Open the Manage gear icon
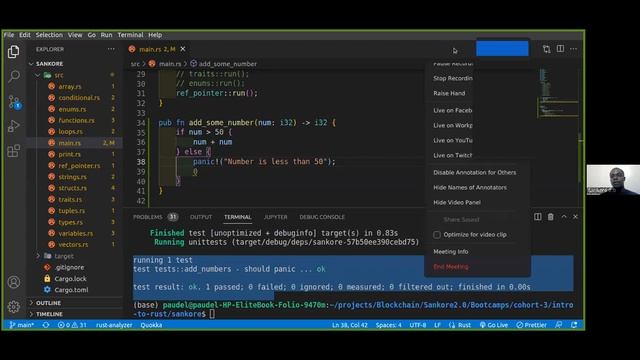640x360 pixels. click(x=13, y=307)
